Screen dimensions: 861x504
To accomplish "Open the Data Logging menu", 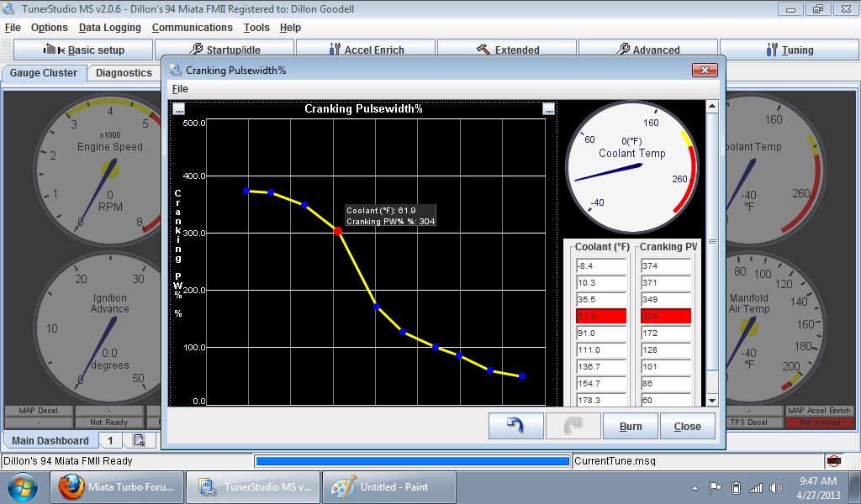I will pos(110,28).
